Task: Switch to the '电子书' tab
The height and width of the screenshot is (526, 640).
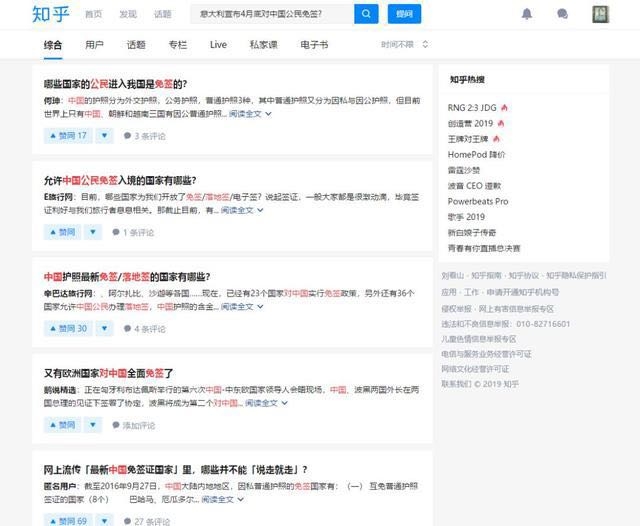Action: pos(315,45)
